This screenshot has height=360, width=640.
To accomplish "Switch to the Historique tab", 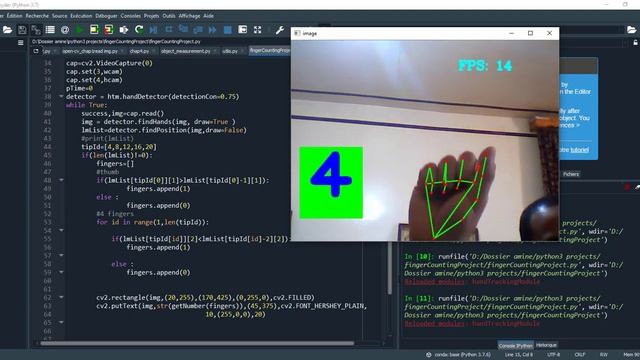I will pyautogui.click(x=547, y=345).
